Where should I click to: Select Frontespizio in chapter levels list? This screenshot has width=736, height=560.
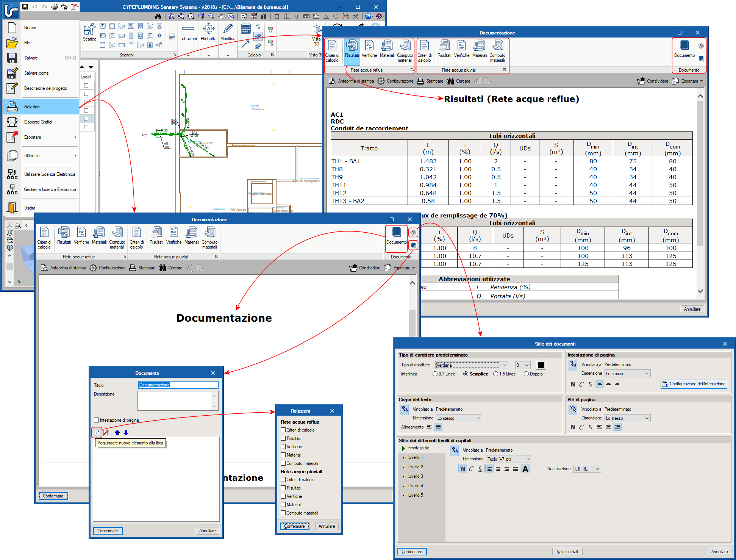coord(419,448)
